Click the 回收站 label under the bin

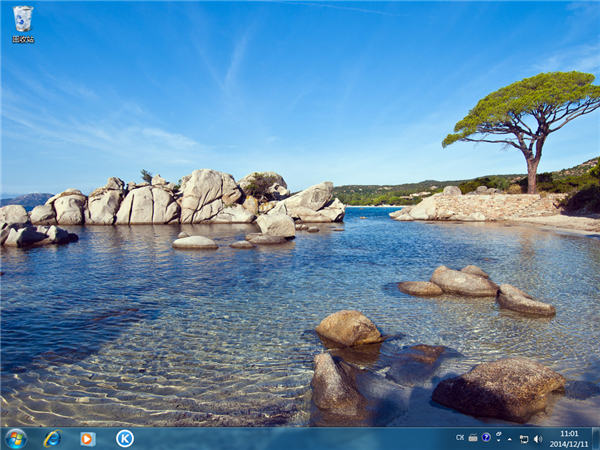click(22, 39)
